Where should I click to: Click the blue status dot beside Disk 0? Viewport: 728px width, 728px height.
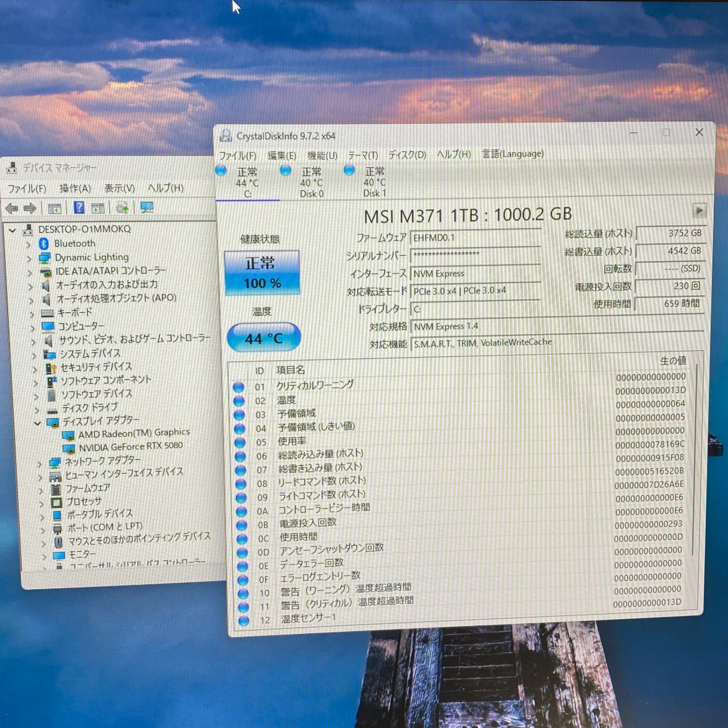[x=286, y=172]
